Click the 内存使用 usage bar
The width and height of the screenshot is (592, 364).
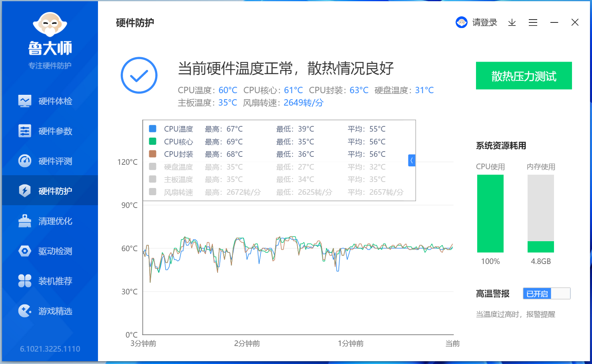pos(541,214)
